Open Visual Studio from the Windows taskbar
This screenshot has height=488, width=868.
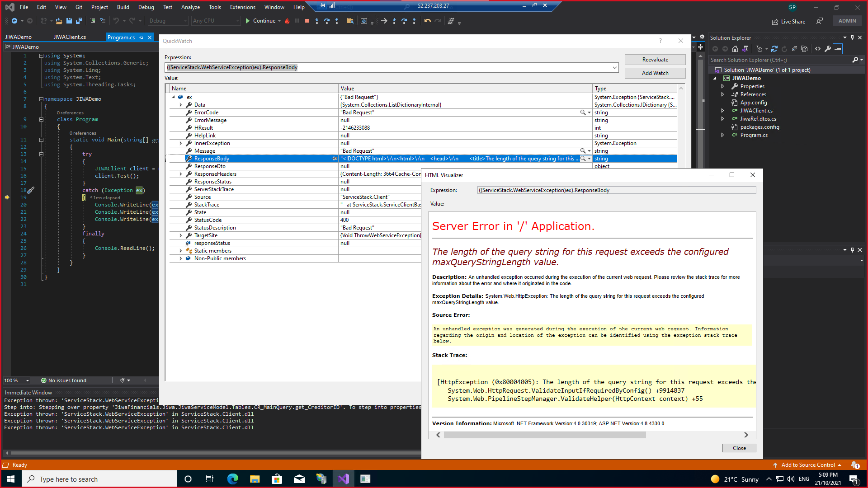(x=343, y=479)
